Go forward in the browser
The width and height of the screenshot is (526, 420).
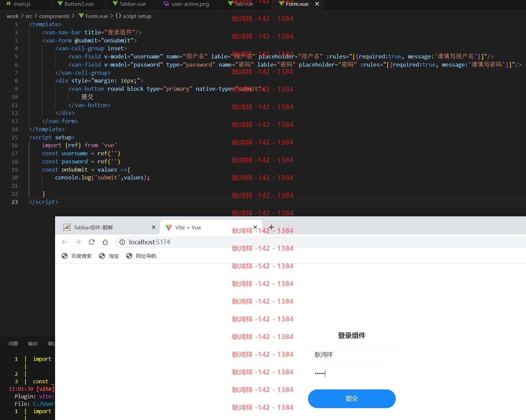point(78,242)
